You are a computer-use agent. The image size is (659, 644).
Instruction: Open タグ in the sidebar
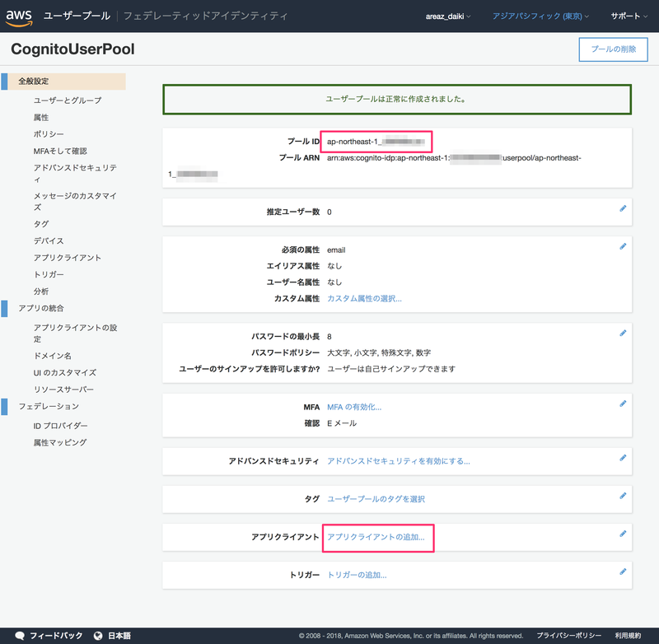41,224
